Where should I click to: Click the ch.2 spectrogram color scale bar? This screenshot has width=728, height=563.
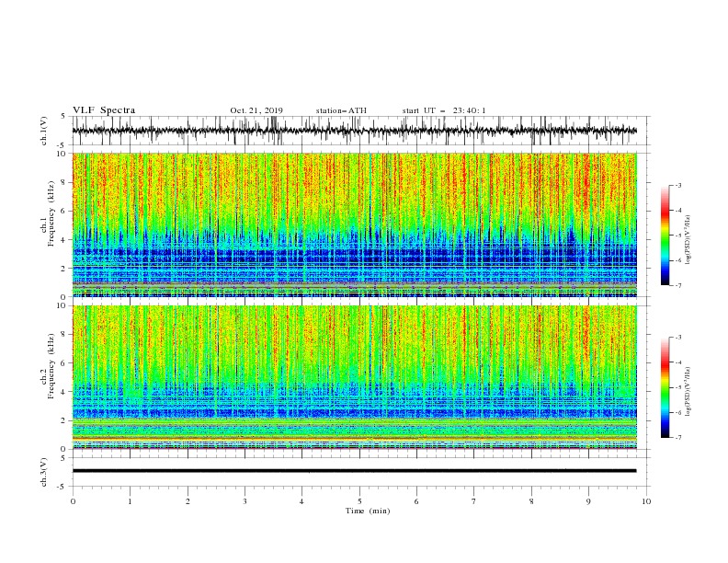click(665, 387)
